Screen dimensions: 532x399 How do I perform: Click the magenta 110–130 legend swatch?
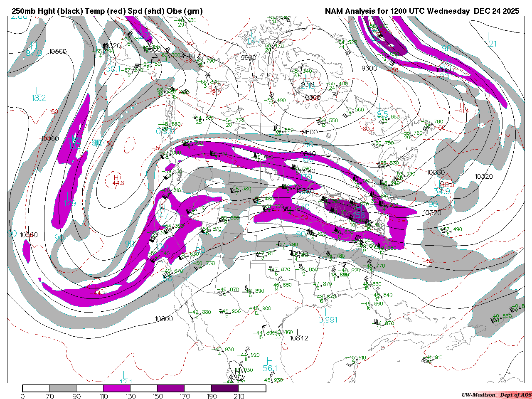point(117,388)
